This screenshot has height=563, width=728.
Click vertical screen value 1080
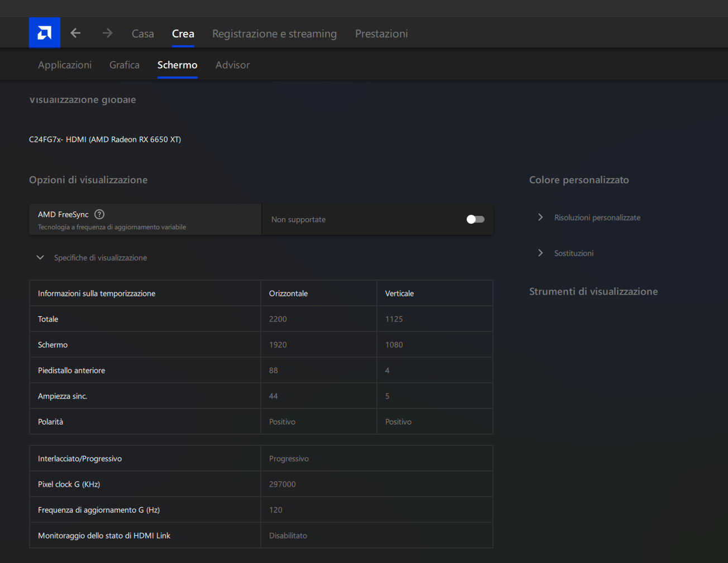click(394, 345)
